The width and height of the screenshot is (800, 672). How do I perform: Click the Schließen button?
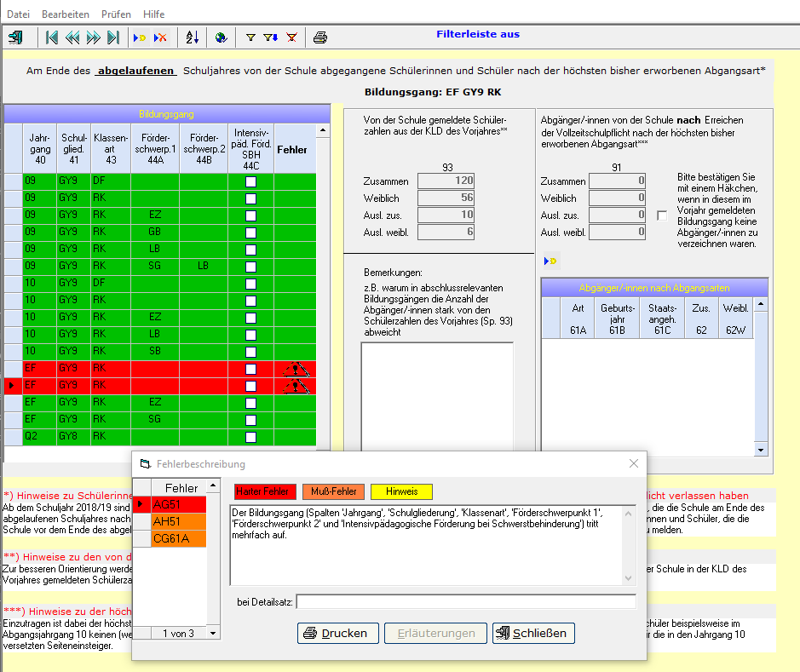click(533, 633)
